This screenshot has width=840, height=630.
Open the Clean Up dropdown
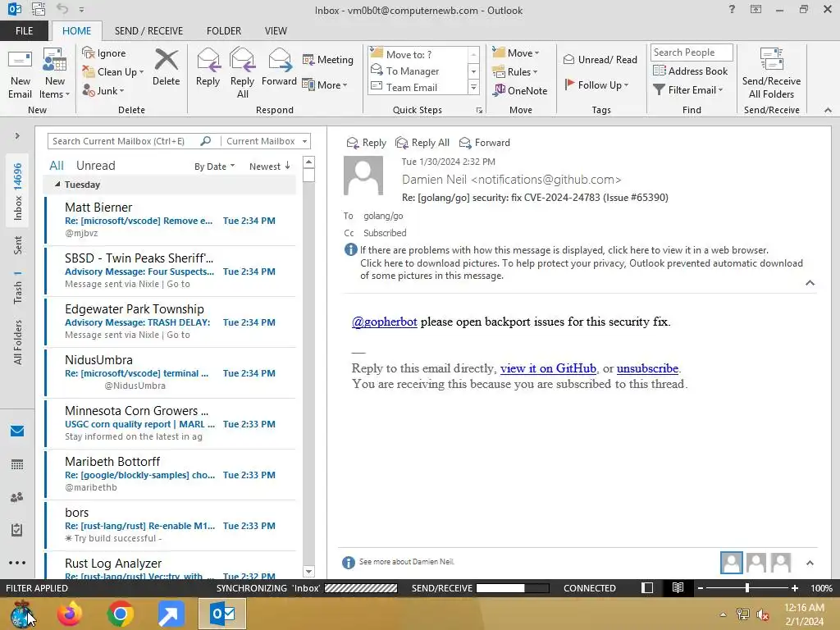tap(113, 72)
